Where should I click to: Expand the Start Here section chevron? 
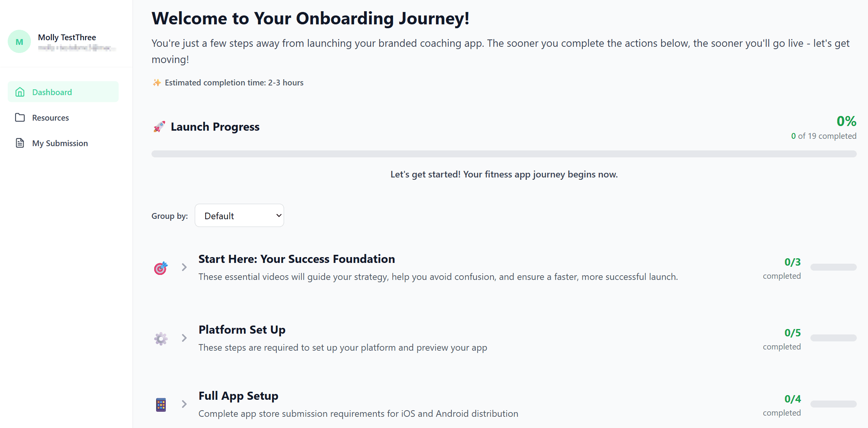click(x=184, y=267)
